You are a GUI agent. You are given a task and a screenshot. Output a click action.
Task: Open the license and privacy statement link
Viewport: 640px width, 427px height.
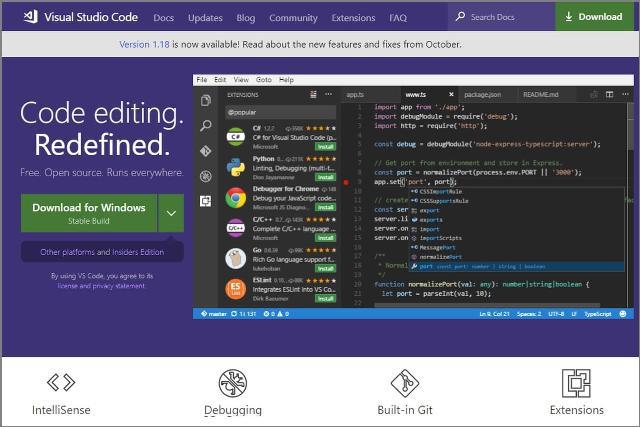tap(101, 286)
